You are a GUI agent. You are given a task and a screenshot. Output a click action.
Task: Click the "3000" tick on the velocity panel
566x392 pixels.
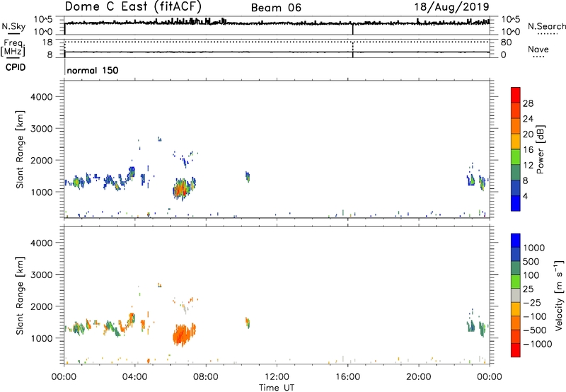pos(42,275)
